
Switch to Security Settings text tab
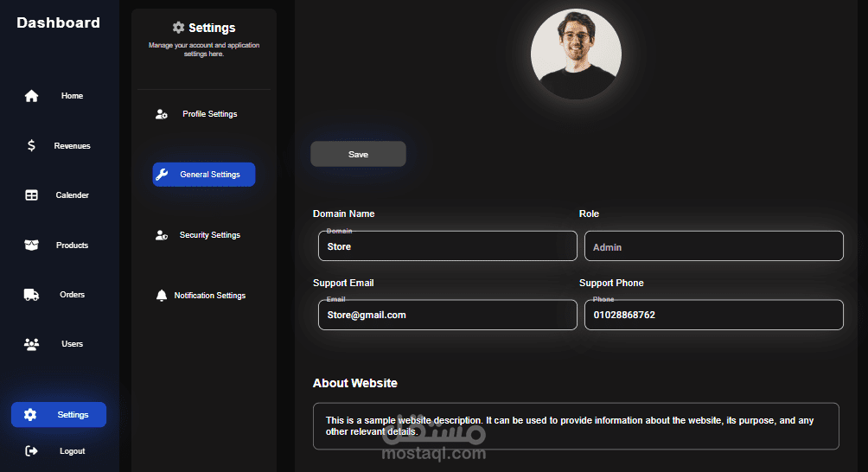coord(210,235)
